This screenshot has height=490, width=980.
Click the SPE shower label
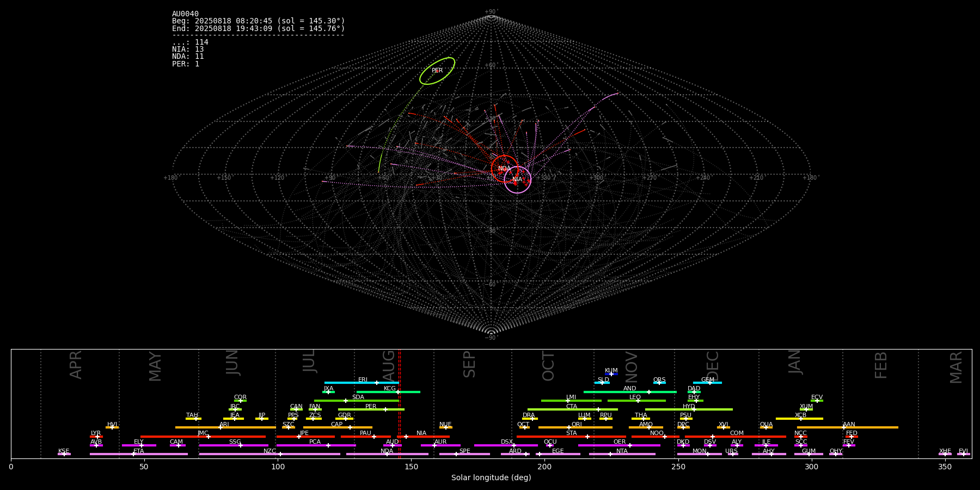[465, 451]
